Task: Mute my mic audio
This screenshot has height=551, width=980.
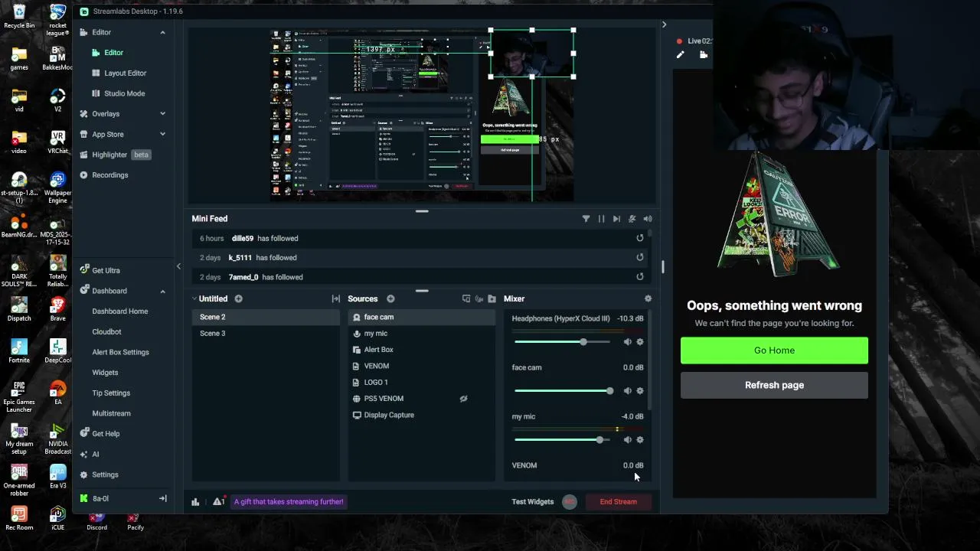Action: click(x=628, y=440)
